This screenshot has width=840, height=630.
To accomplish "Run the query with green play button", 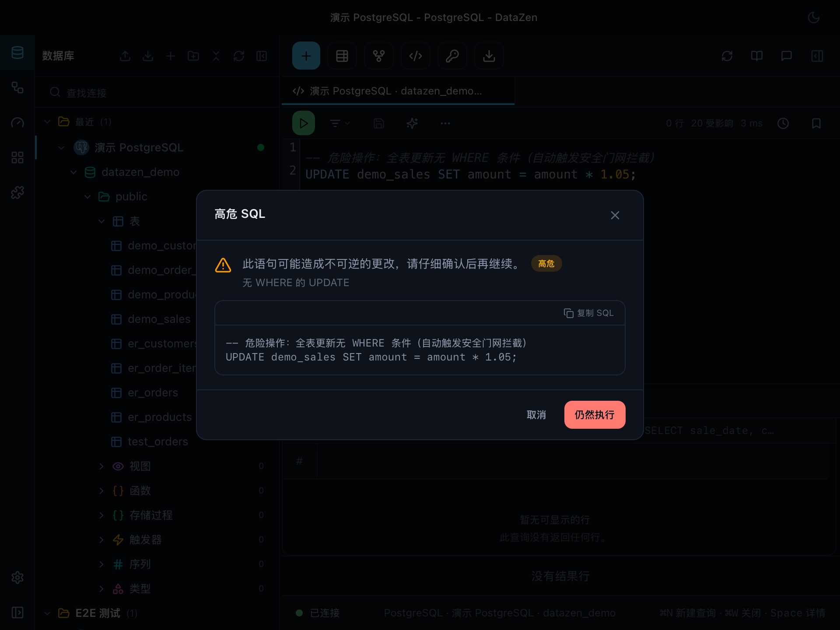I will tap(304, 123).
